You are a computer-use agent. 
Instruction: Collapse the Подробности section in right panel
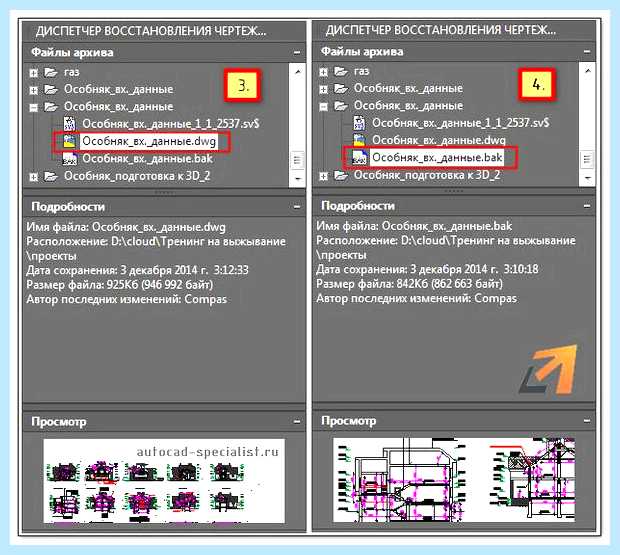coord(587,206)
